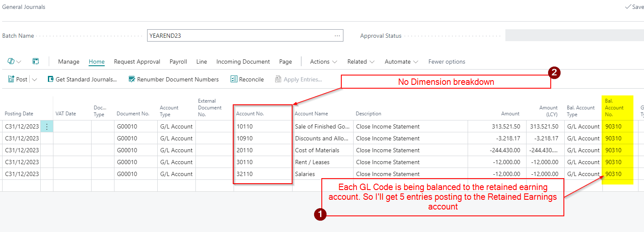Image resolution: width=644 pixels, height=232 pixels.
Task: Click the grid view layout icon
Action: tap(36, 61)
